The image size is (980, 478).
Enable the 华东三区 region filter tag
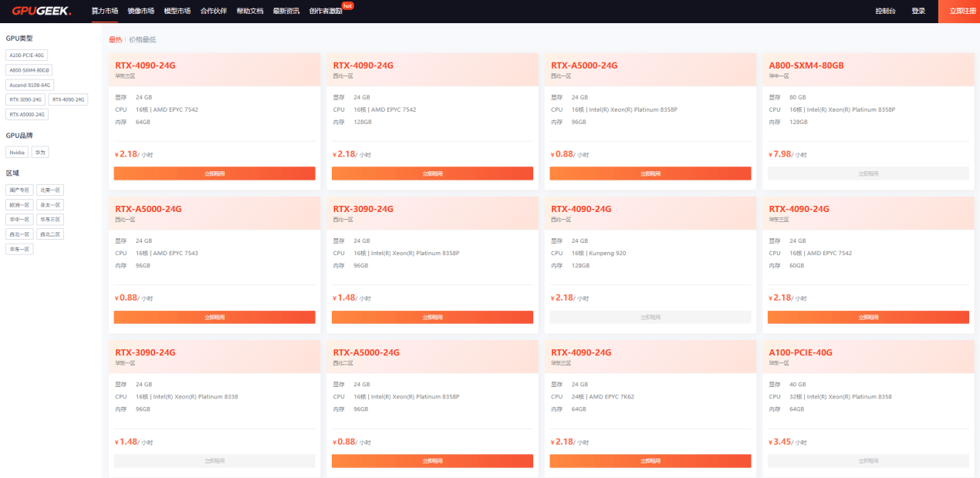pos(50,220)
